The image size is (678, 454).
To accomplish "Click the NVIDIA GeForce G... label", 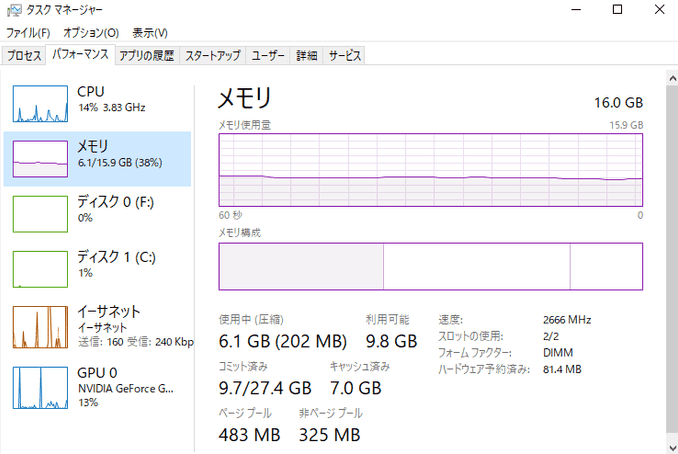I will pos(126,389).
